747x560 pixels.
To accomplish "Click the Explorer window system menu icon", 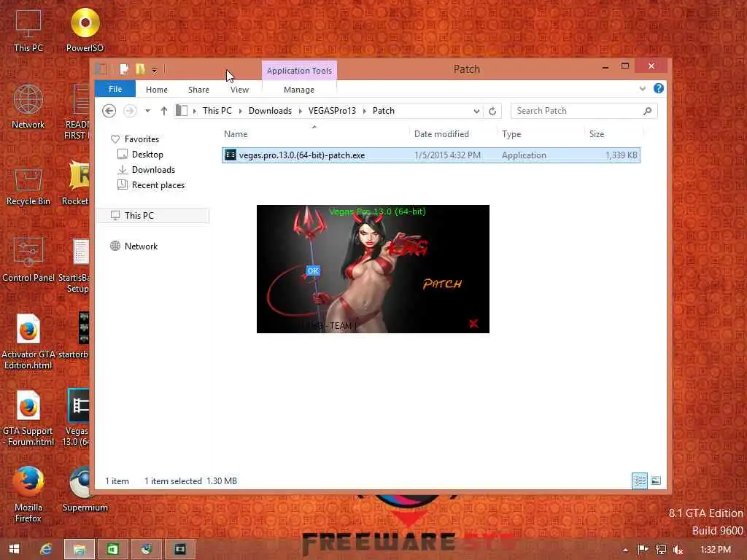I will pyautogui.click(x=101, y=69).
